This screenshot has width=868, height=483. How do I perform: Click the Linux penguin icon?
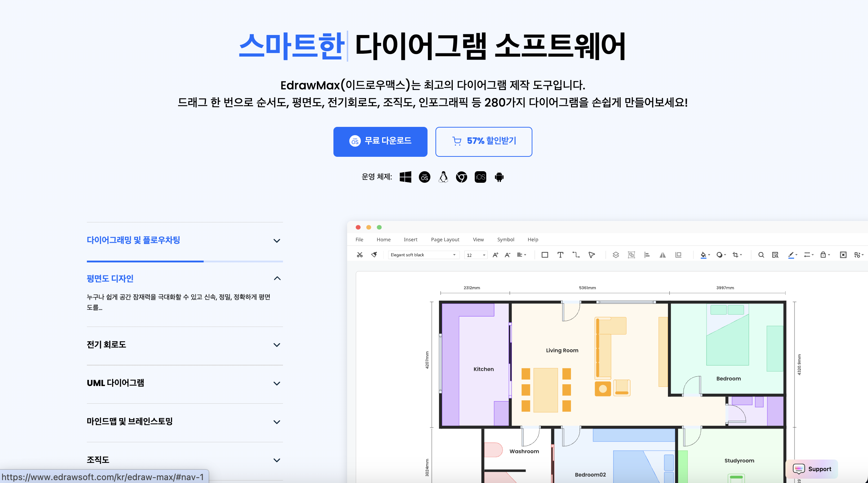tap(443, 177)
